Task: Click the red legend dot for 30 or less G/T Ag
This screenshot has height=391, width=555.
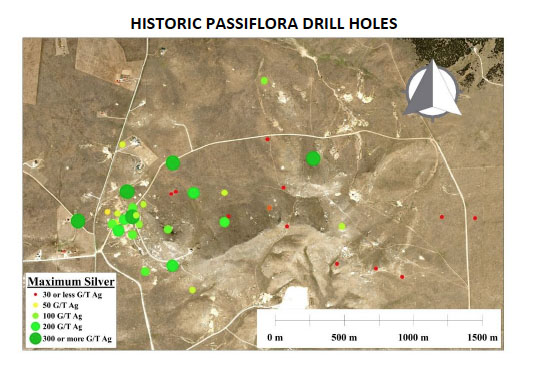Action: pyautogui.click(x=36, y=294)
